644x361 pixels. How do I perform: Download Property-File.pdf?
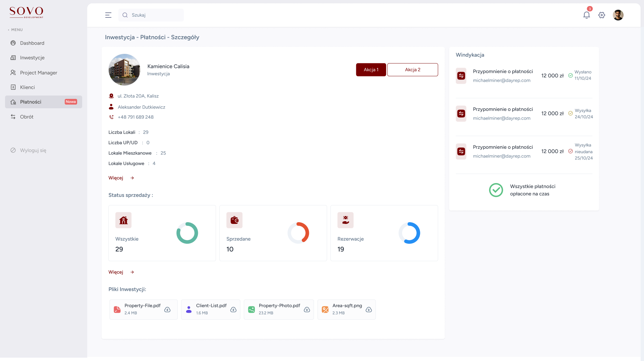point(167,309)
